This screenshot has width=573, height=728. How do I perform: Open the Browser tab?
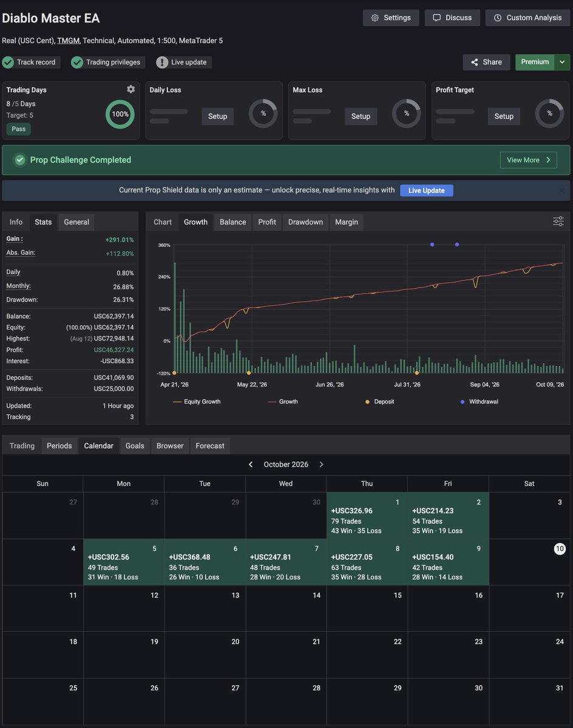pos(170,446)
